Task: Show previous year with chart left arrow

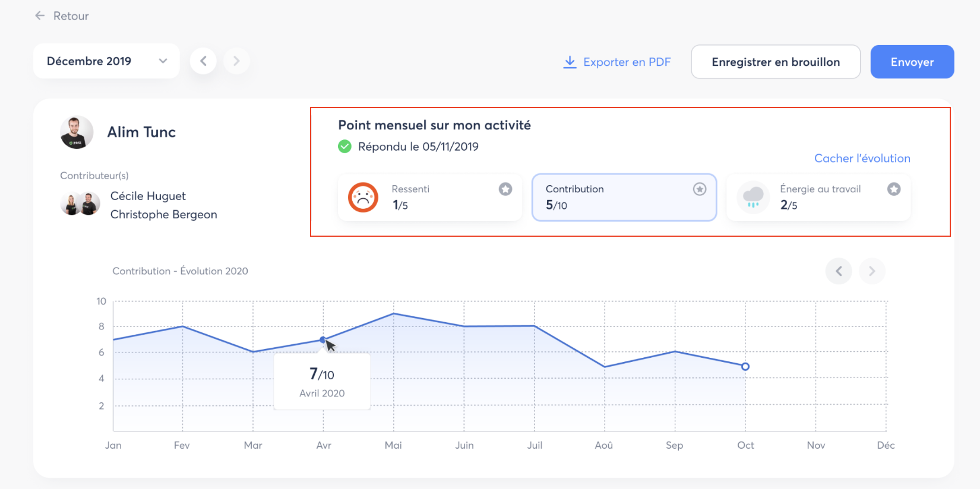Action: coord(839,271)
